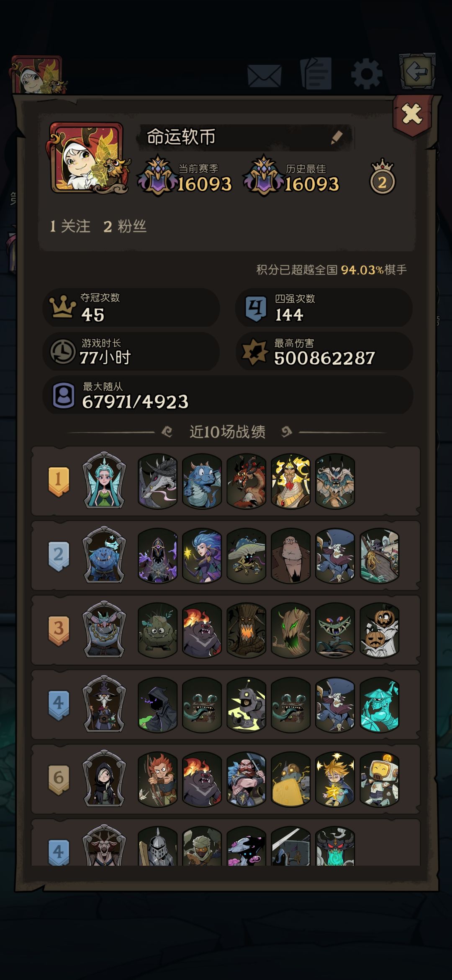The height and width of the screenshot is (980, 452).
Task: Tap the pumpkin scarecrow minion icon
Action: click(x=380, y=629)
